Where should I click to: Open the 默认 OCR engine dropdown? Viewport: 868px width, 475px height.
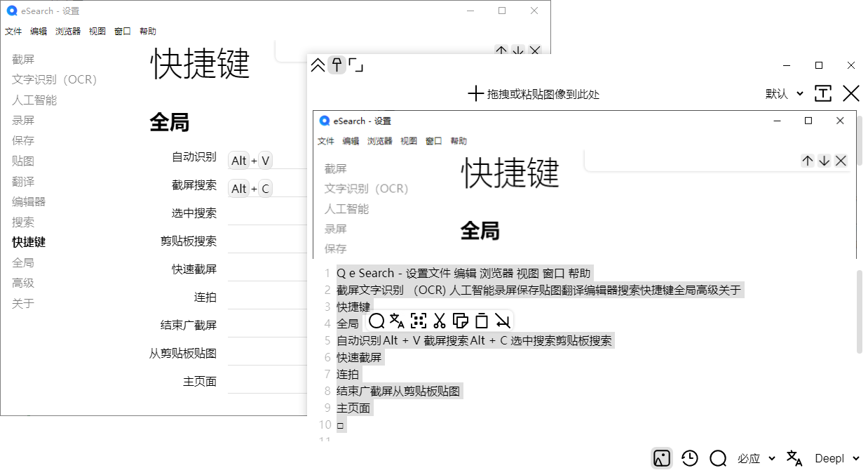click(x=784, y=93)
